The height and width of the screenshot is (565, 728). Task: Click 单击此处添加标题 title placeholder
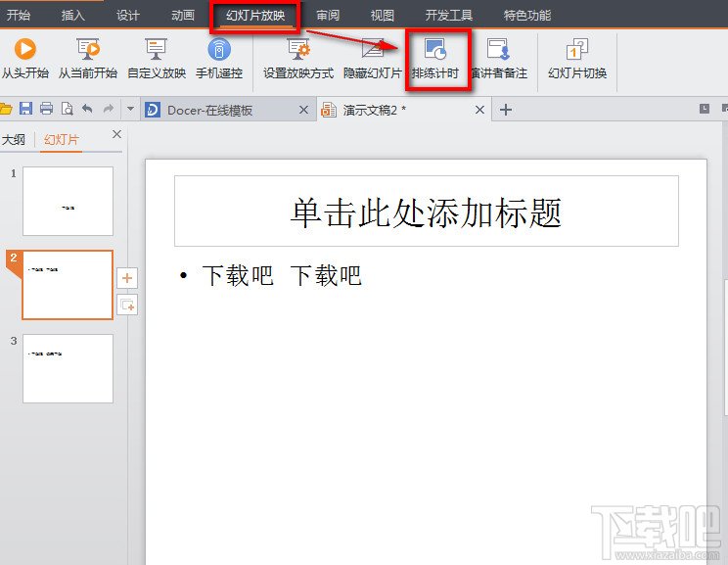point(427,212)
